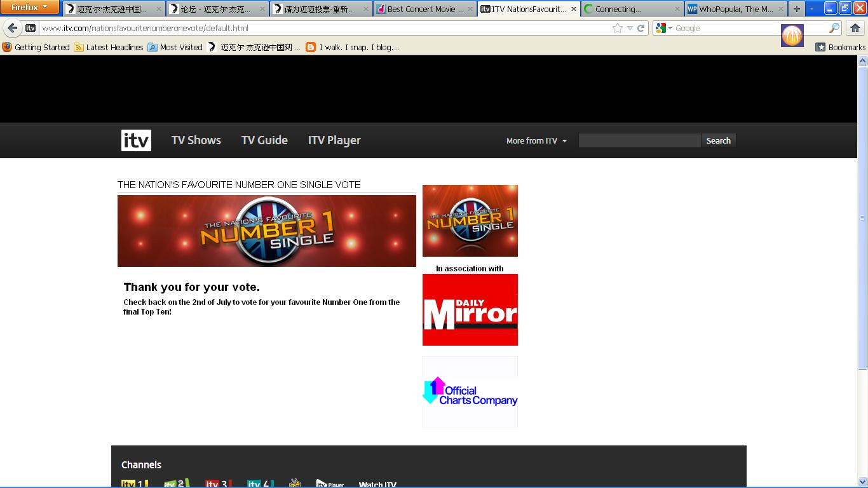This screenshot has width=868, height=488.
Task: Open the orange Firefox menu button
Action: point(29,7)
